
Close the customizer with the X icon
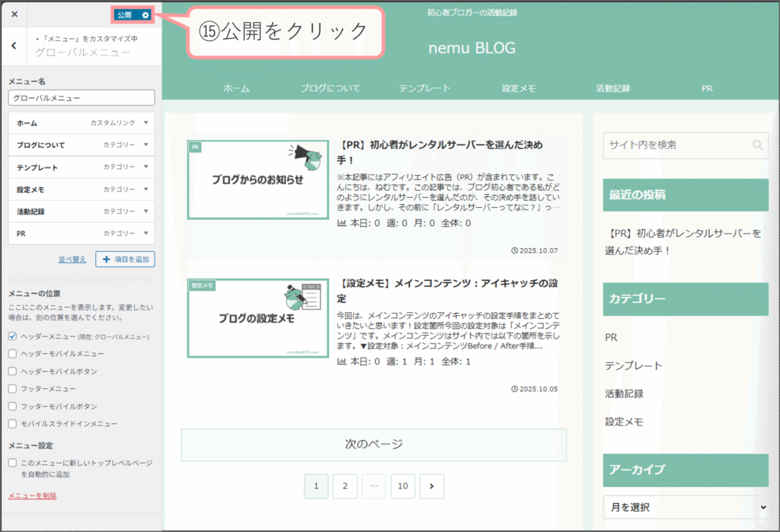14,14
